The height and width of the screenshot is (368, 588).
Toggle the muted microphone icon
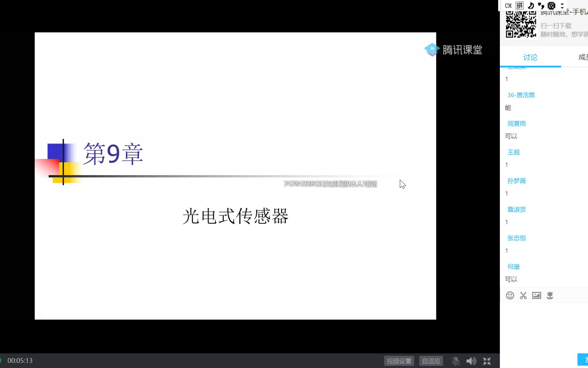(x=456, y=361)
